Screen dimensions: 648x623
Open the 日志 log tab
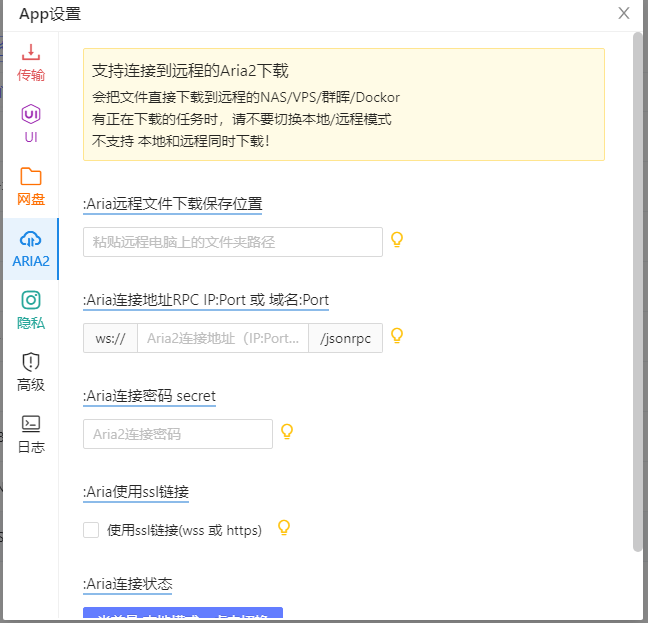pyautogui.click(x=31, y=435)
